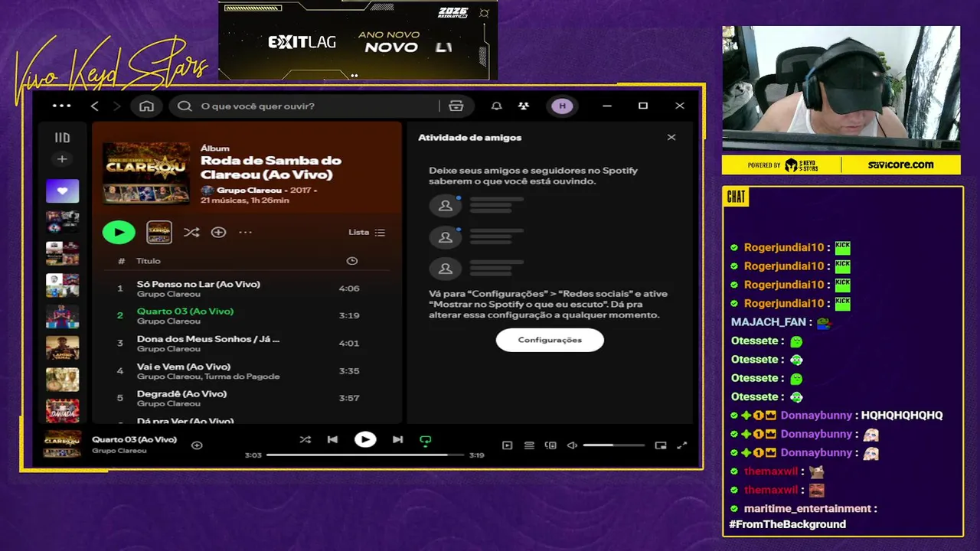The height and width of the screenshot is (551, 980).
Task: Close the Atividade de amigos panel
Action: [671, 138]
